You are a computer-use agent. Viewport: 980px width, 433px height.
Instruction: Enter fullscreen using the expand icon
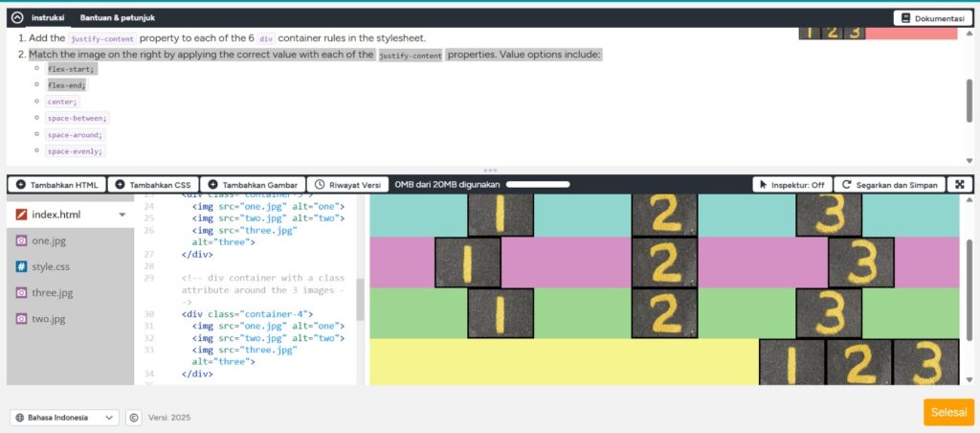[x=960, y=185]
